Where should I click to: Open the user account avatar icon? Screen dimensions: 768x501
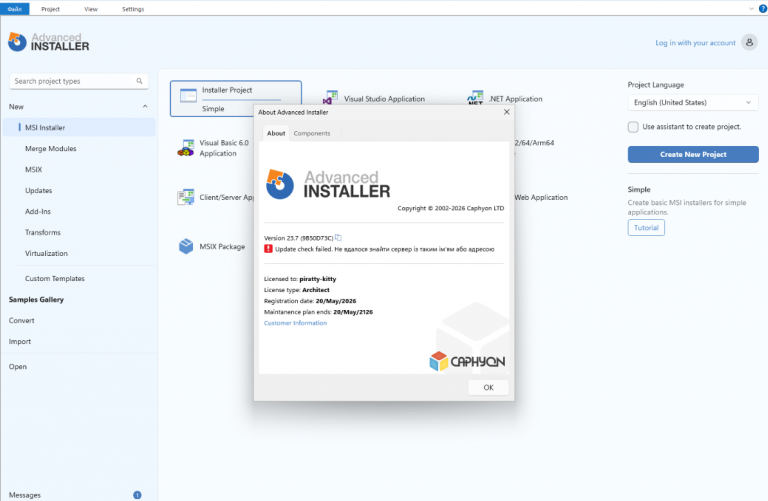coord(749,43)
